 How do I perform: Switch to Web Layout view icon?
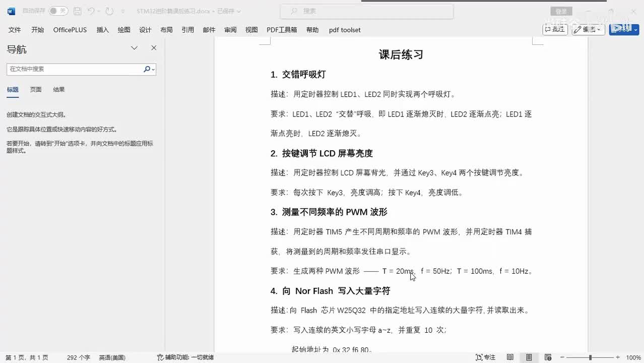pyautogui.click(x=548, y=357)
